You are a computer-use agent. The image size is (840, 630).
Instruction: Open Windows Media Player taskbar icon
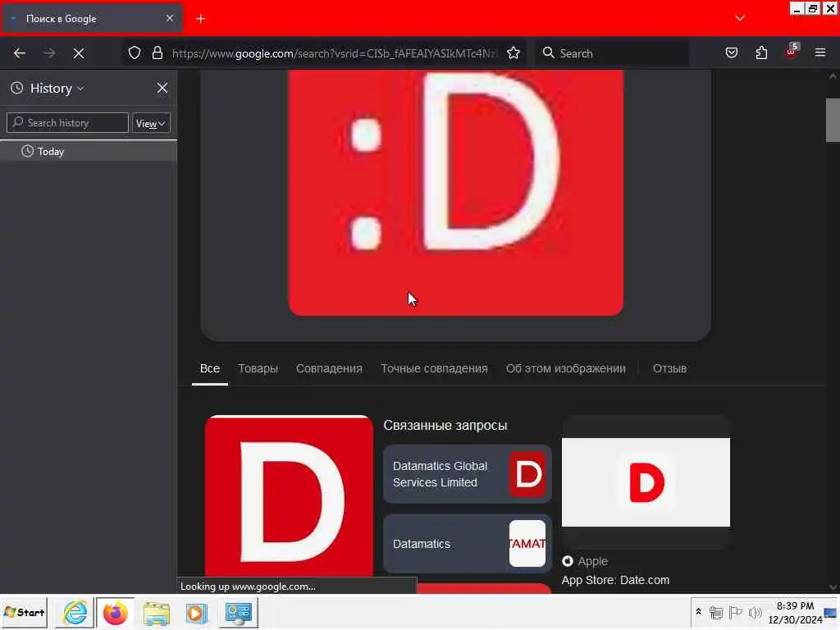point(196,612)
